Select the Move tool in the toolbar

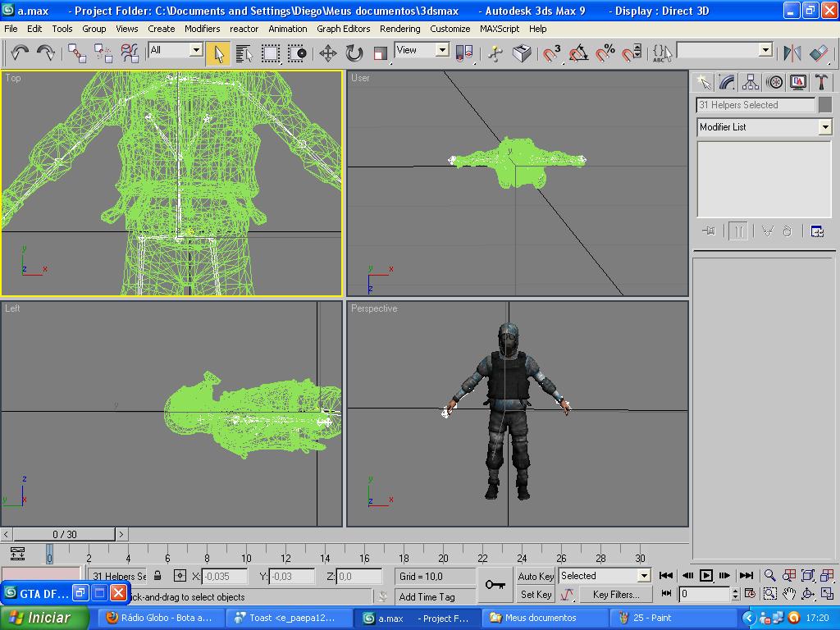tap(328, 53)
